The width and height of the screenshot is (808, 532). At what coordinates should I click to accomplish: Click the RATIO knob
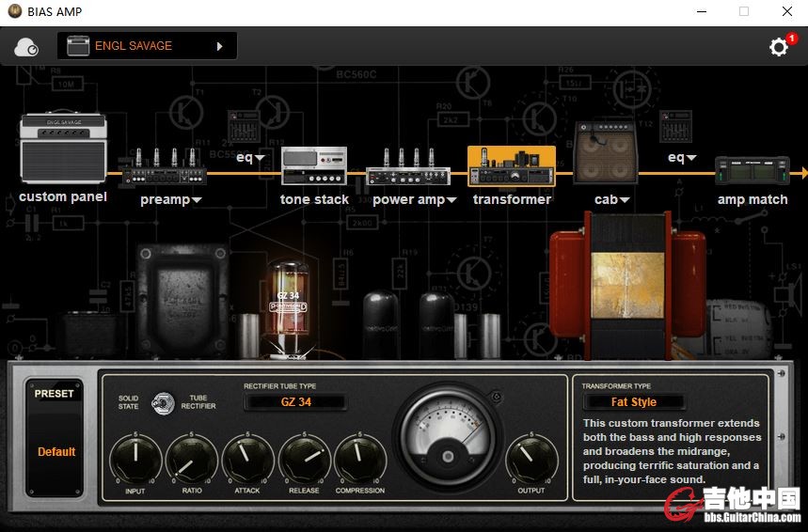coord(192,460)
